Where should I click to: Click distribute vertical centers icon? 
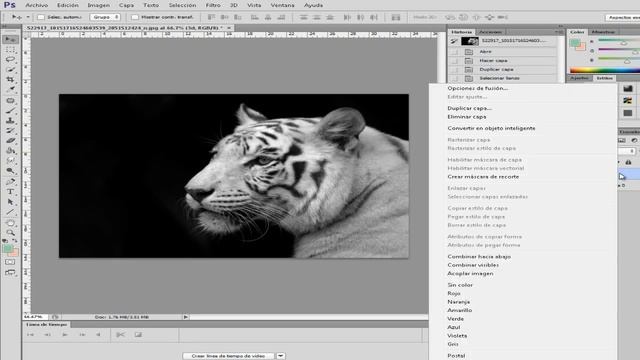point(316,17)
